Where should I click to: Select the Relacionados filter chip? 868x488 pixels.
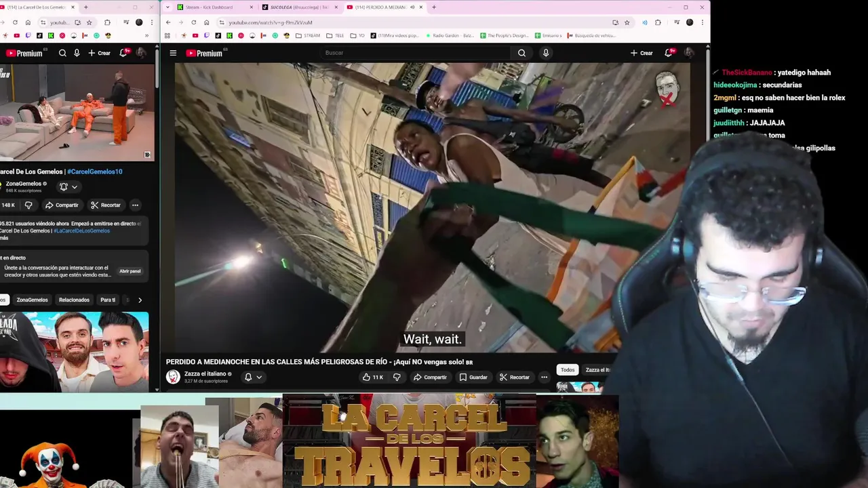(74, 300)
